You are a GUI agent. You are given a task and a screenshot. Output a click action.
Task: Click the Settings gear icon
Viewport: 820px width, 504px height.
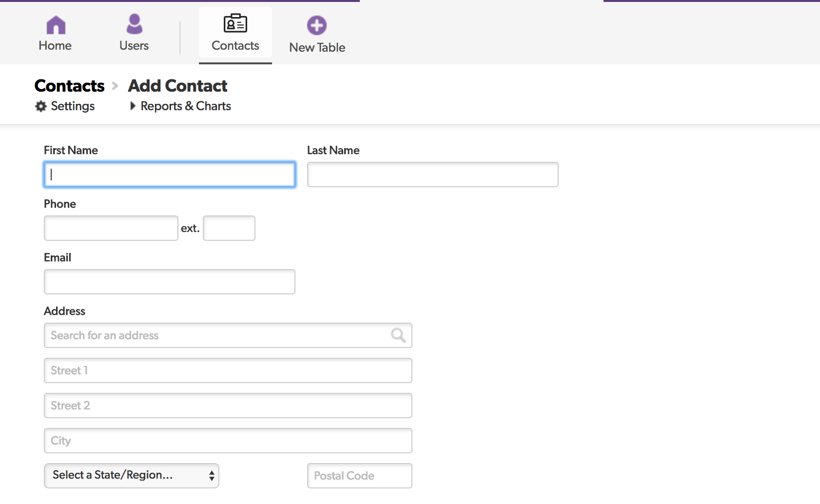pos(41,106)
